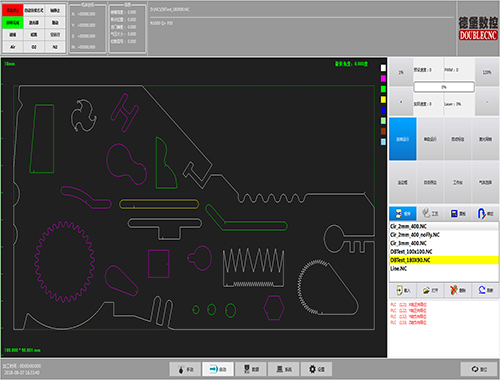Image resolution: width=500 pixels, height=380 pixels.
Task: Select the magenta layer color swatch
Action: coord(383,79)
